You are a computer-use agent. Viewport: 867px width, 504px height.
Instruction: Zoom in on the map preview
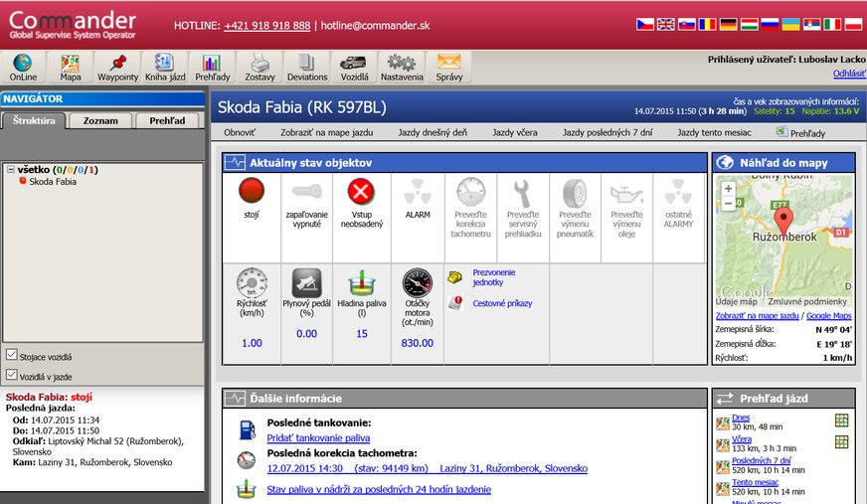729,188
